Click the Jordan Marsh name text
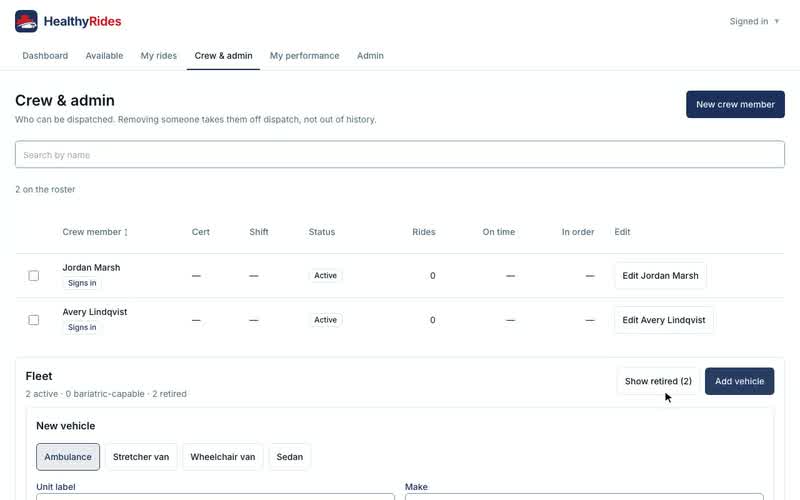 click(x=91, y=268)
